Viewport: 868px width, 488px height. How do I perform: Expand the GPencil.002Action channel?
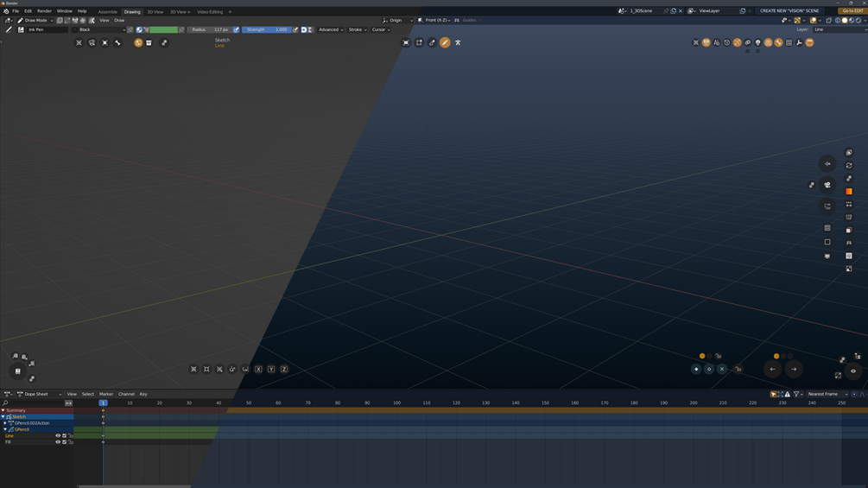5,423
